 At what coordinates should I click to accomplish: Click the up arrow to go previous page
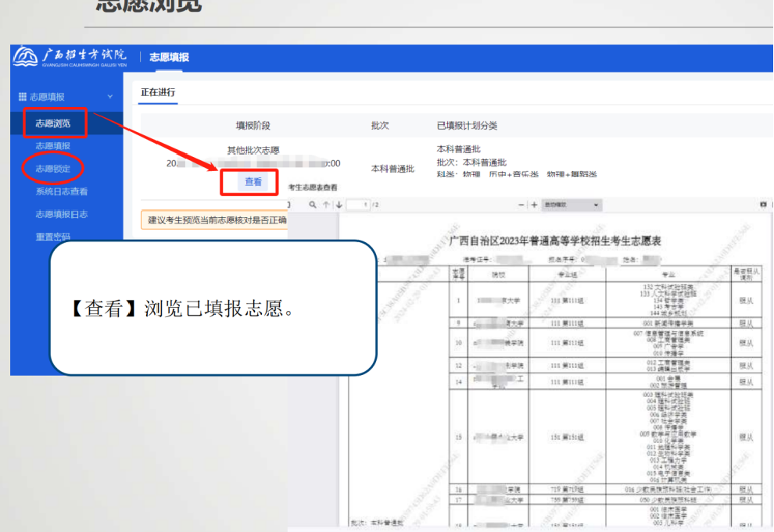click(326, 204)
